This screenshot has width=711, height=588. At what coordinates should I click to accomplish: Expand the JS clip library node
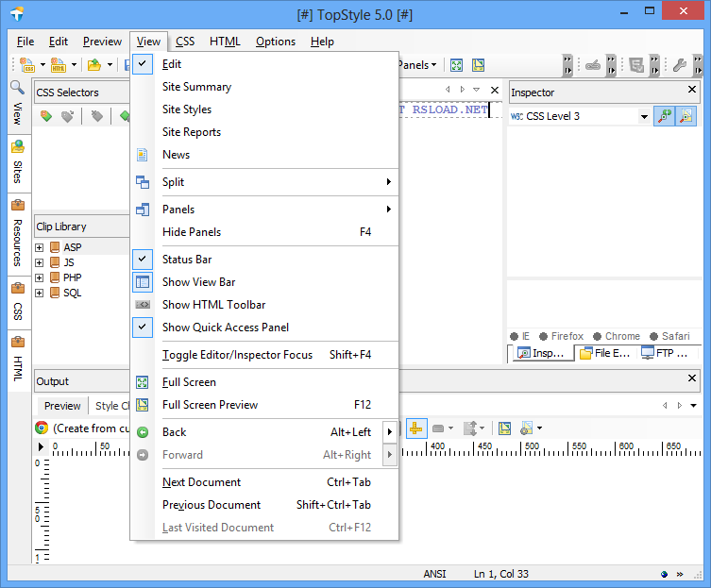tap(40, 263)
